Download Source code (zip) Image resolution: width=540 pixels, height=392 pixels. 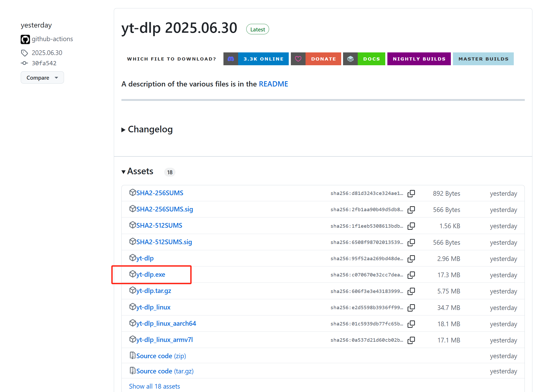point(161,356)
